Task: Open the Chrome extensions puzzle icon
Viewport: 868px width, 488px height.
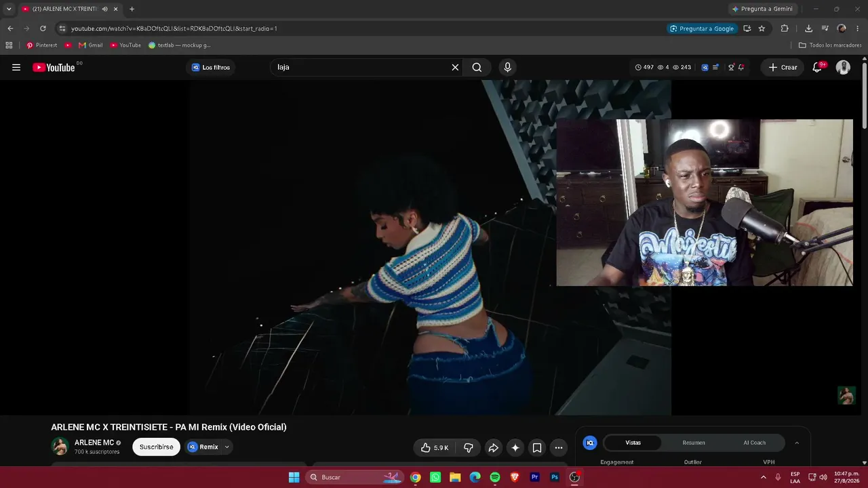Action: (x=785, y=28)
